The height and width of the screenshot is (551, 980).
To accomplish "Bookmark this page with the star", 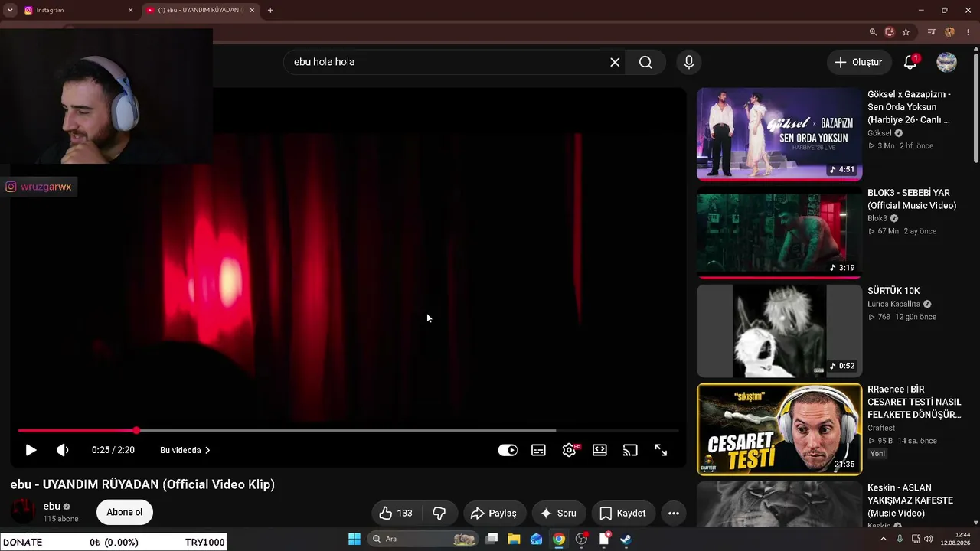I will pyautogui.click(x=906, y=32).
